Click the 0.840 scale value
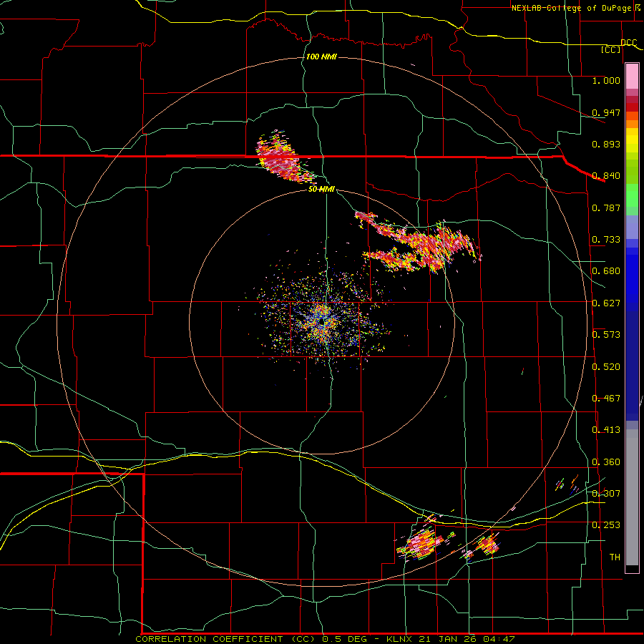Screen dimensions: 644x644 click(x=606, y=176)
